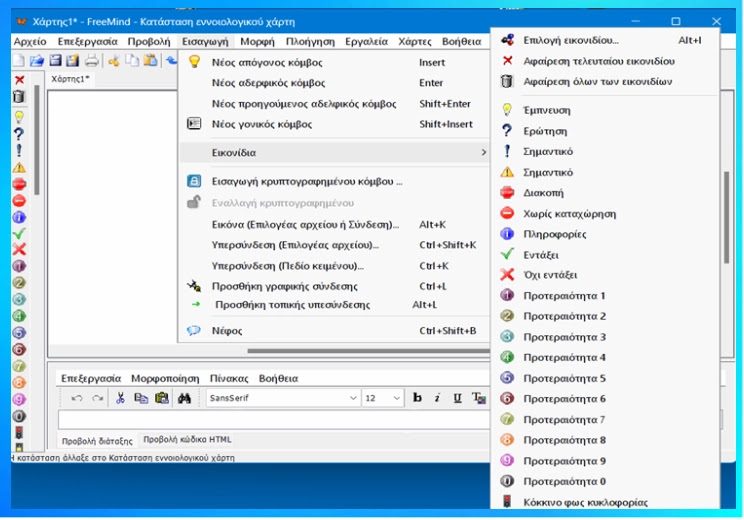744x520 pixels.
Task: Click the question mark icon in left sidebar
Action: 19,134
